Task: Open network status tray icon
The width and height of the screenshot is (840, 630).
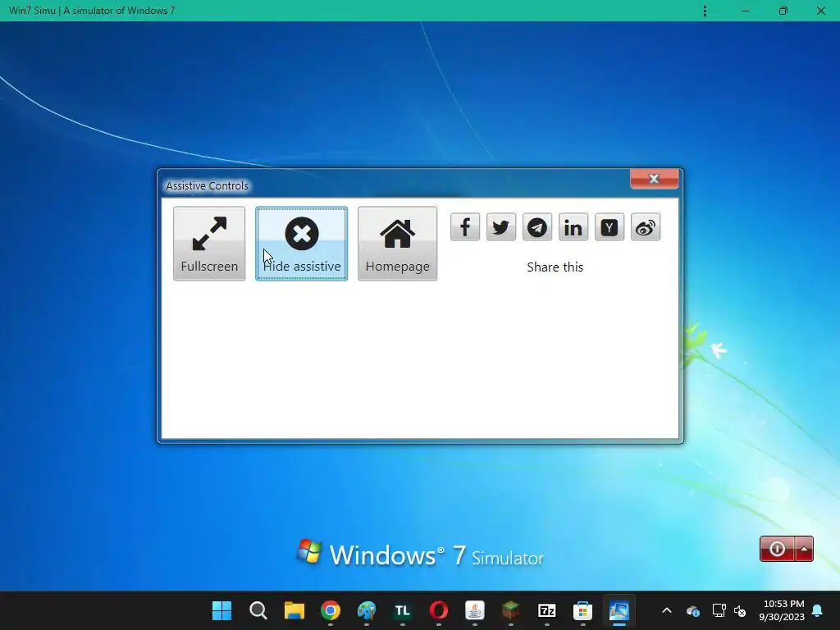Action: 719,610
